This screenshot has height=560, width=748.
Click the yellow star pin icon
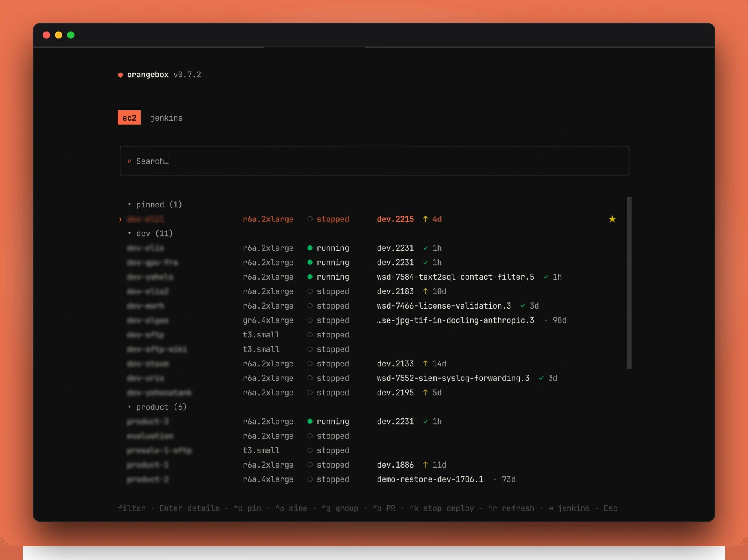point(612,219)
